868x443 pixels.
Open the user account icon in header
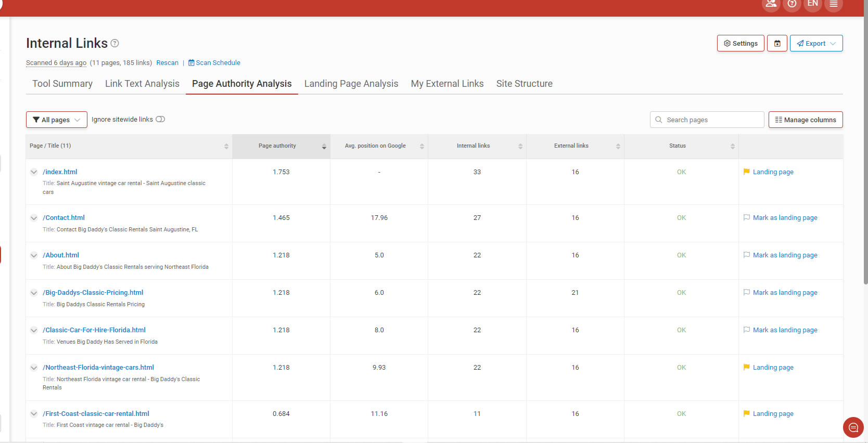pos(771,4)
